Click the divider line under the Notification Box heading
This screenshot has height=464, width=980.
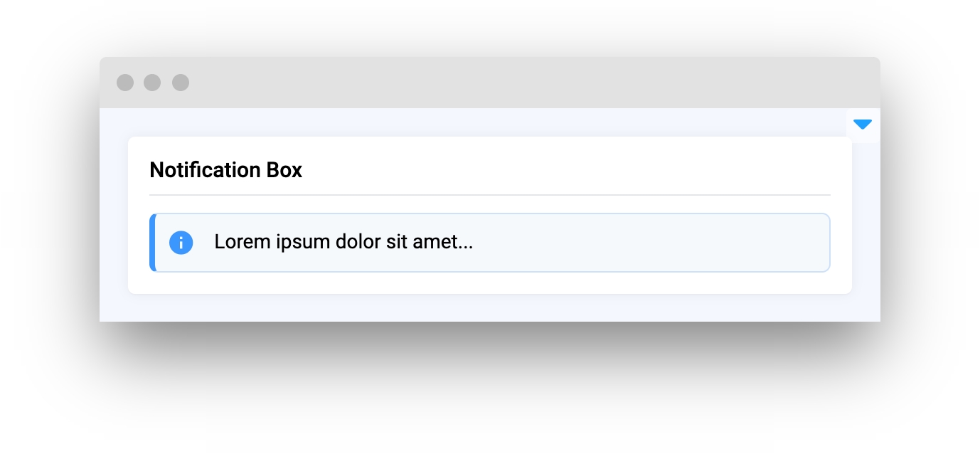click(490, 194)
